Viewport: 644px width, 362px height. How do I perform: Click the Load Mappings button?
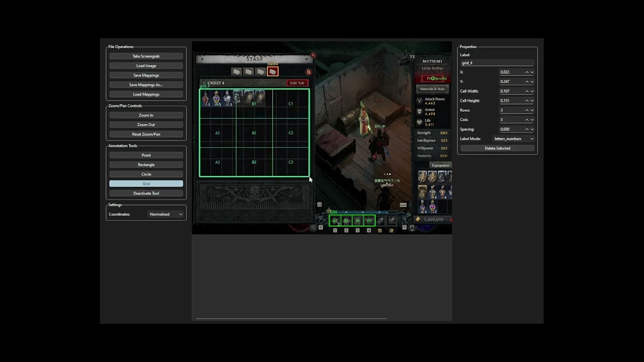pos(146,95)
